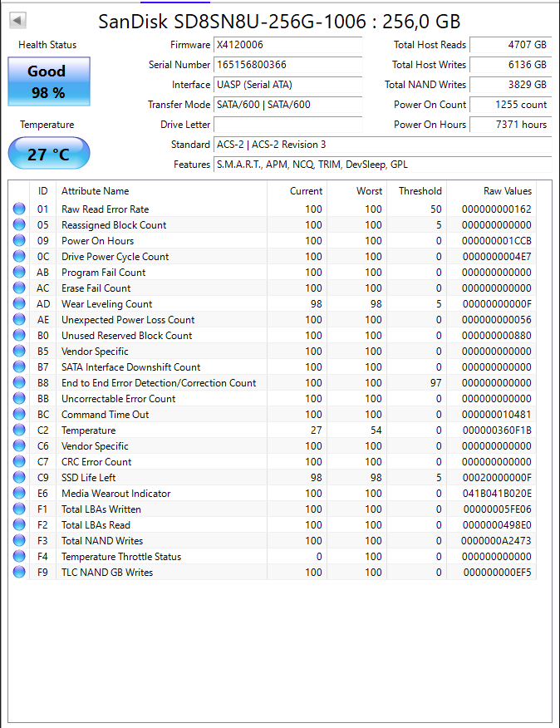This screenshot has width=560, height=728.
Task: Click the Power On Hours value 7371 hours
Action: pyautogui.click(x=511, y=125)
